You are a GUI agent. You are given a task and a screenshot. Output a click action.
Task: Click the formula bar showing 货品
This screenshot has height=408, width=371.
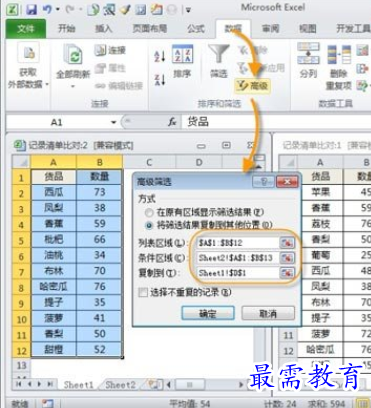(275, 122)
